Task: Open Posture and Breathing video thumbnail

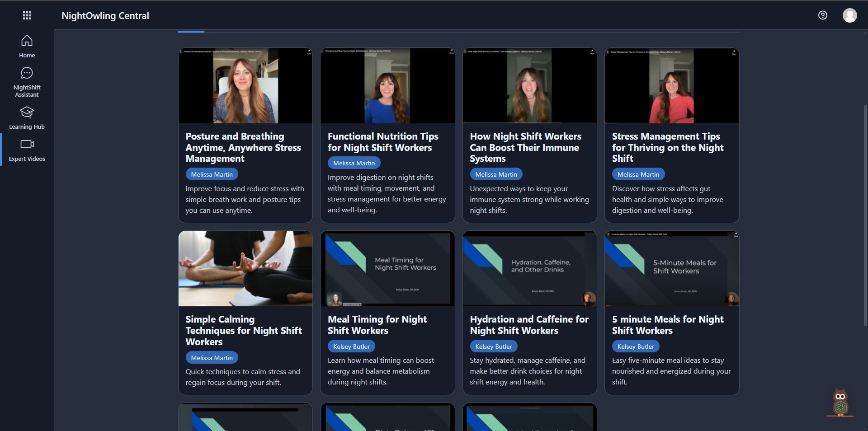Action: (245, 86)
